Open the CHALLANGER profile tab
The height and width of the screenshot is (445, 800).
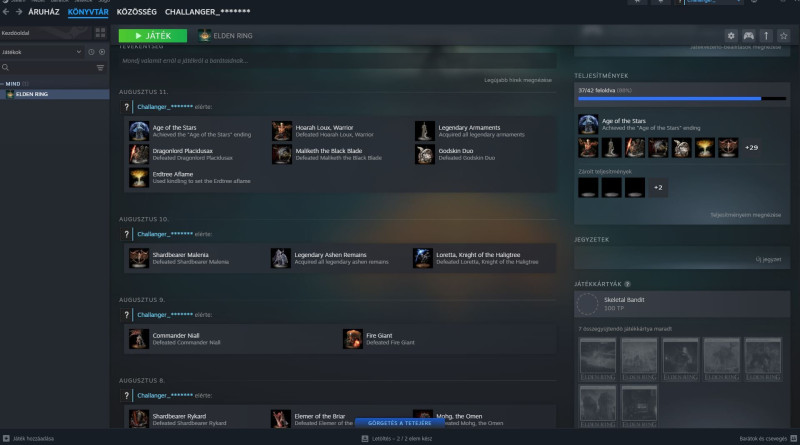207,12
